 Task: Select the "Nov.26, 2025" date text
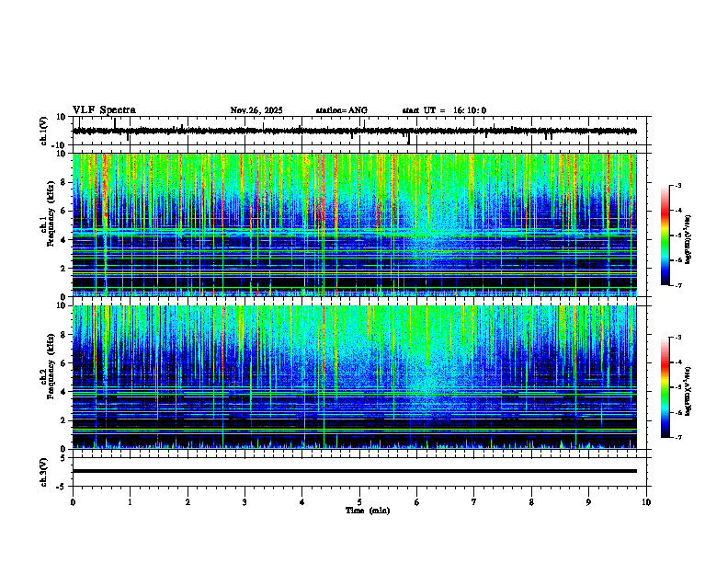256,110
